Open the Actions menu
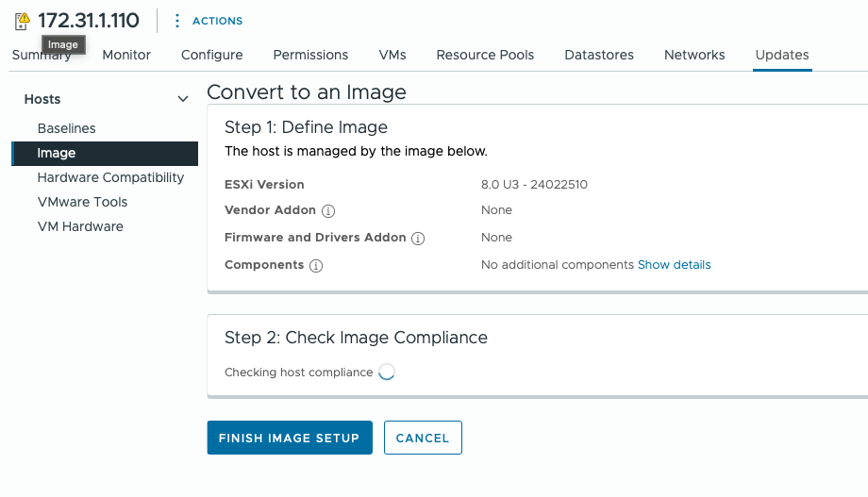This screenshot has width=868, height=497. (217, 21)
